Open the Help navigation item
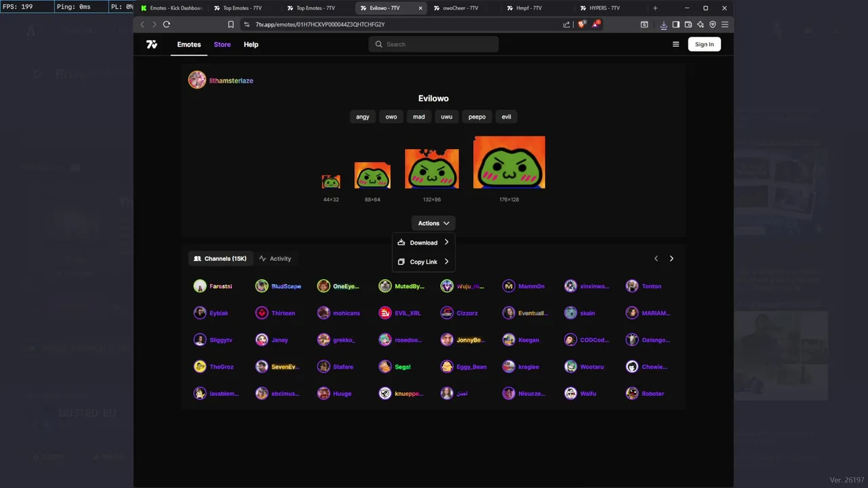This screenshot has width=868, height=488. 251,44
